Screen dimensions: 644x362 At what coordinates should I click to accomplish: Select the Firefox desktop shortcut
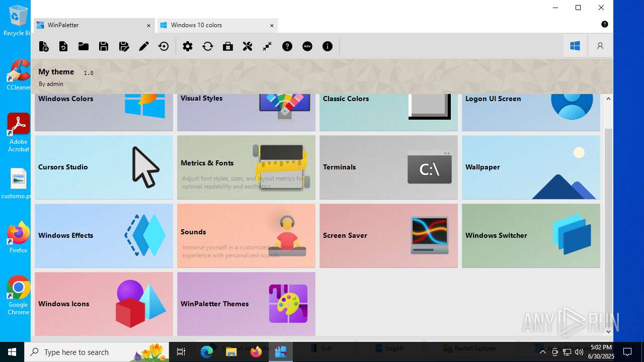pos(19,238)
